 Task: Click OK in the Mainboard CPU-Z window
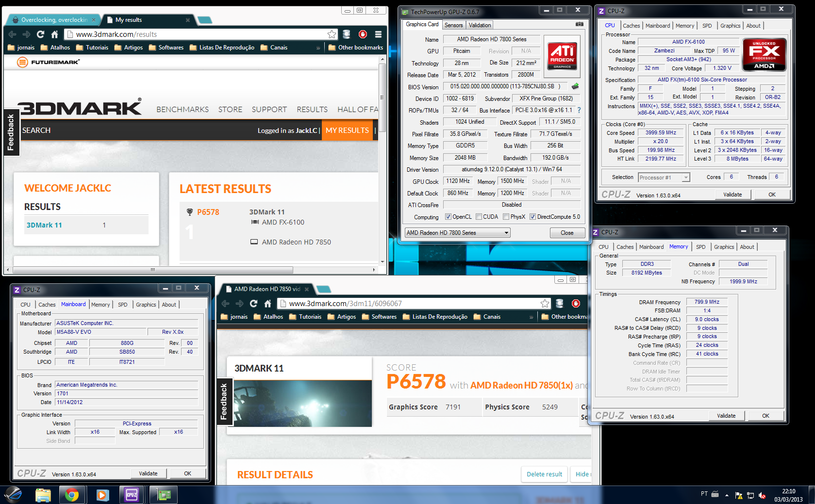[188, 473]
